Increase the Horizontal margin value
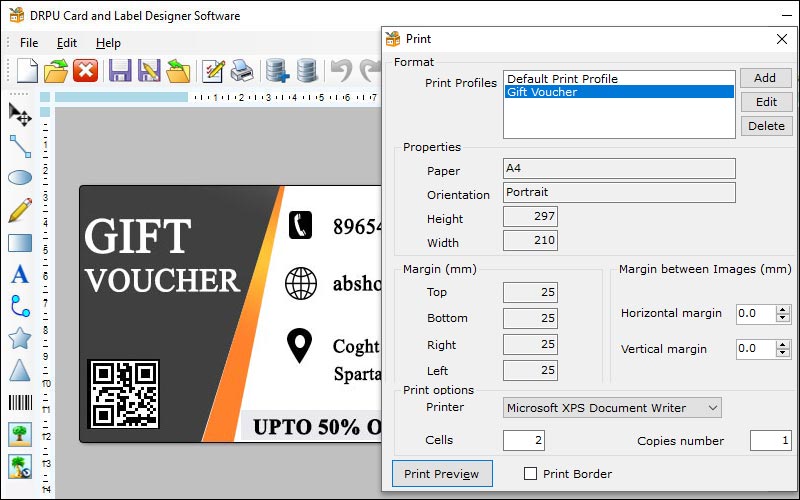Screen dimensions: 800x500 [783, 310]
